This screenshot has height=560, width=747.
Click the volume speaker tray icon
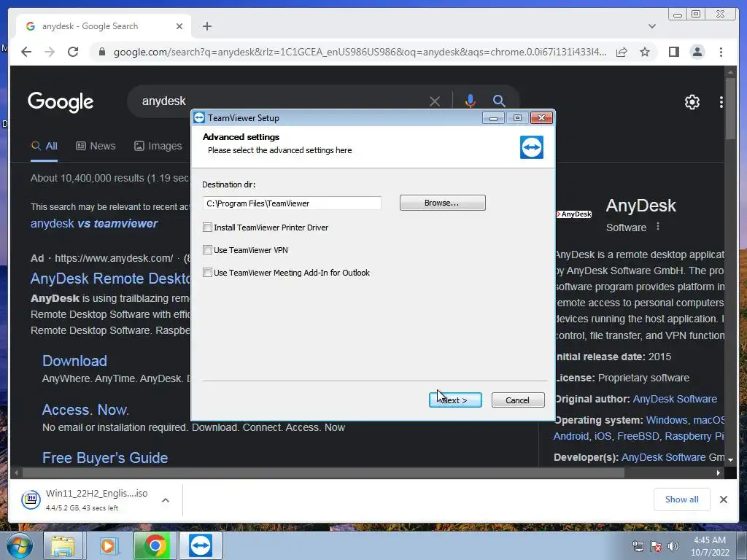673,546
